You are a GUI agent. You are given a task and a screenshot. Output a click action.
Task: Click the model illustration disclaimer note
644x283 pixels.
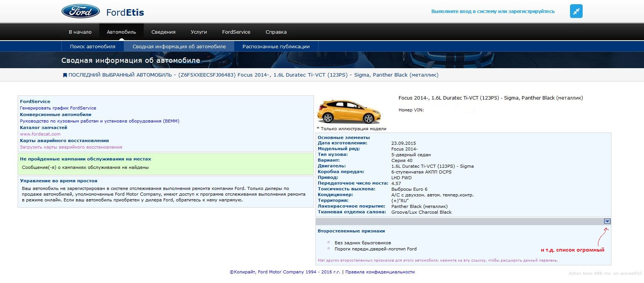click(352, 129)
